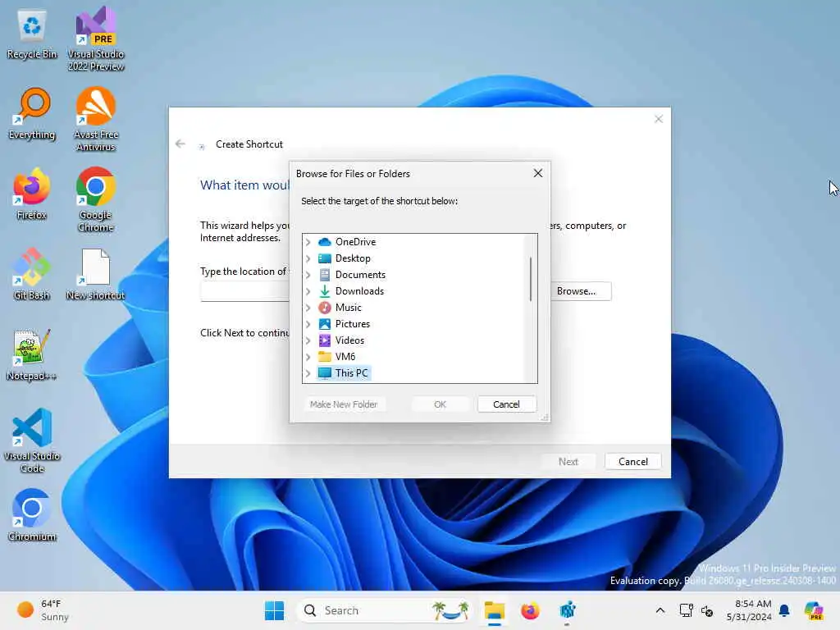Show hidden system tray icons
Viewport: 840px width, 630px height.
[x=660, y=610]
